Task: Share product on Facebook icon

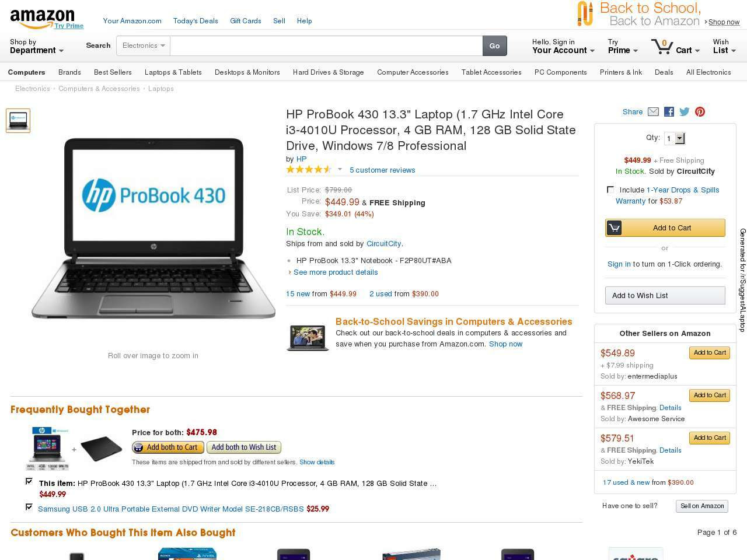Action: pyautogui.click(x=669, y=112)
